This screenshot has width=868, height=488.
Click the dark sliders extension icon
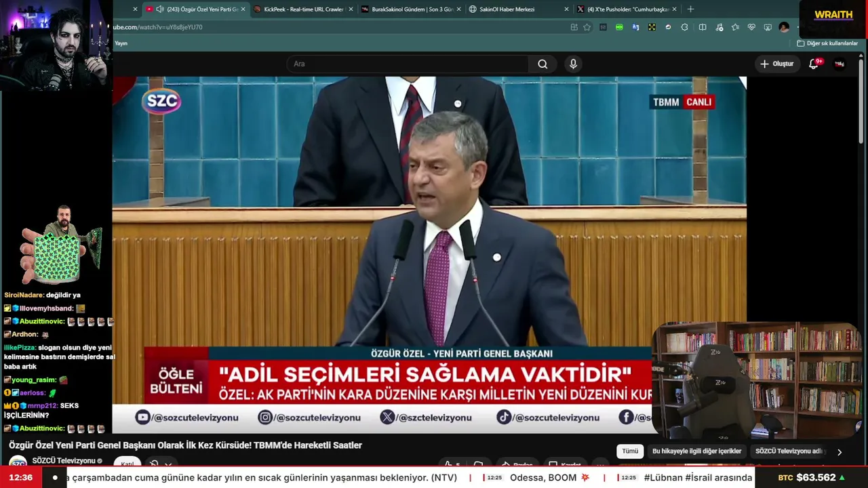603,27
